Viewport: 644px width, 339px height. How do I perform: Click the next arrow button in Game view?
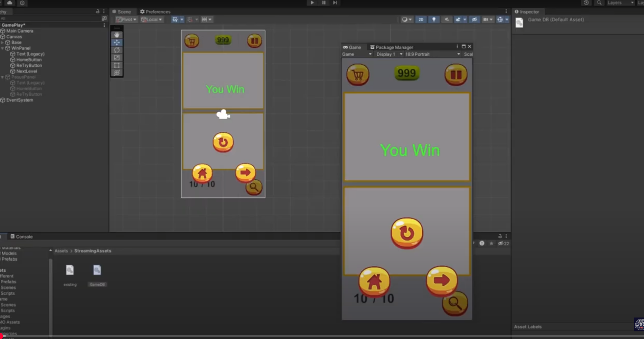tap(442, 280)
